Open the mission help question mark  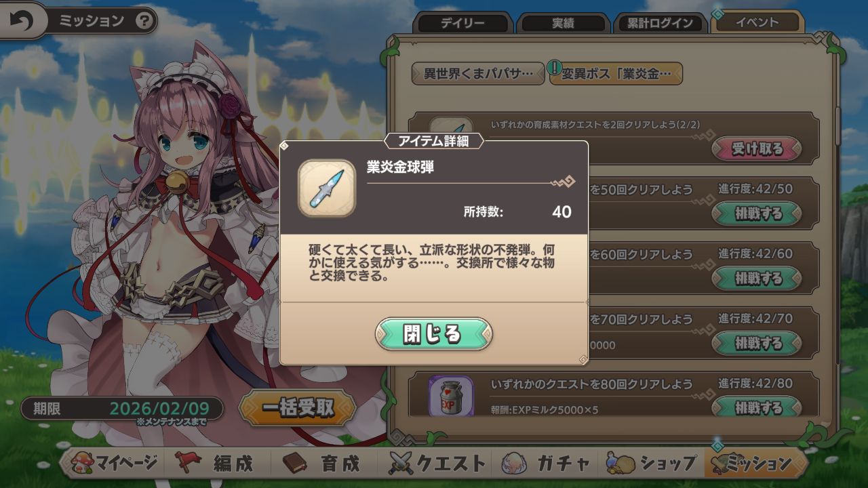(144, 21)
